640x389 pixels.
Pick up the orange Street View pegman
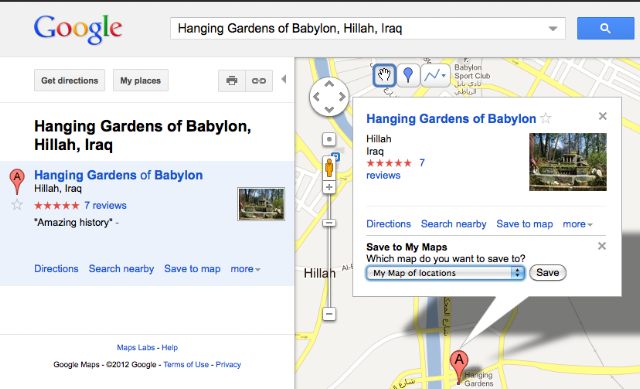pos(329,167)
